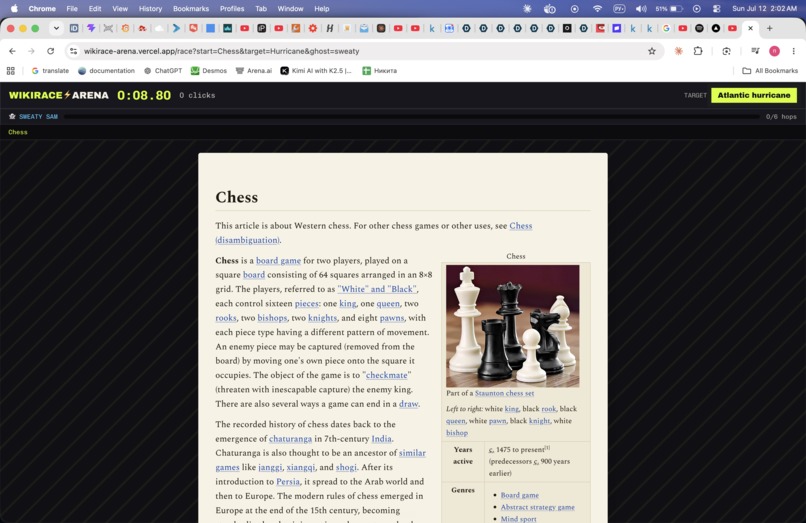
Task: Open the Kimi AI with K2.5 bookmark
Action: coord(316,70)
